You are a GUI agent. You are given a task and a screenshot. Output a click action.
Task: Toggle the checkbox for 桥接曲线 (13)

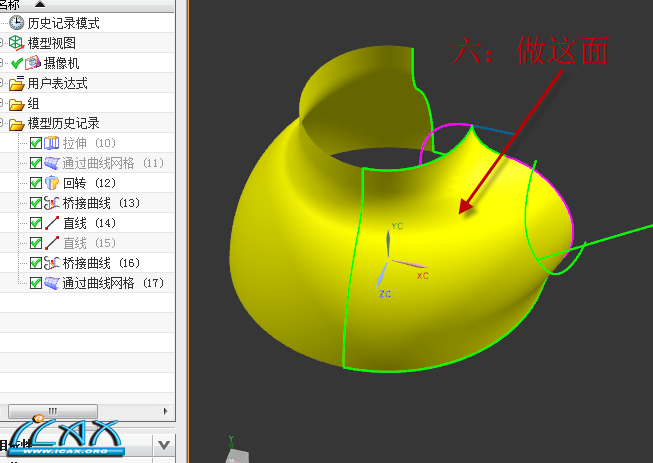36,203
